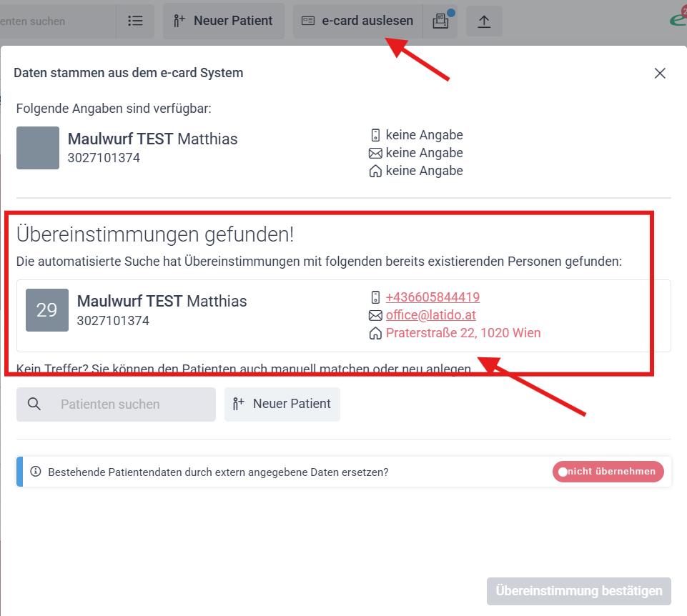The image size is (687, 616).
Task: Focus the 'Patienten suchen' dialog field
Action: pyautogui.click(x=116, y=404)
